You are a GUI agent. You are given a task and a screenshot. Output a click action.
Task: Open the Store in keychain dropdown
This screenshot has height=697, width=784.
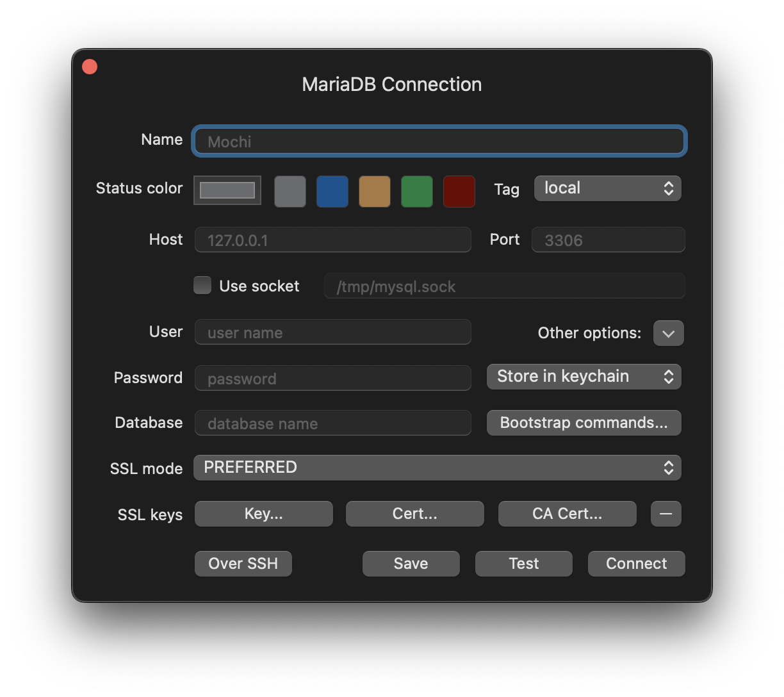point(584,377)
